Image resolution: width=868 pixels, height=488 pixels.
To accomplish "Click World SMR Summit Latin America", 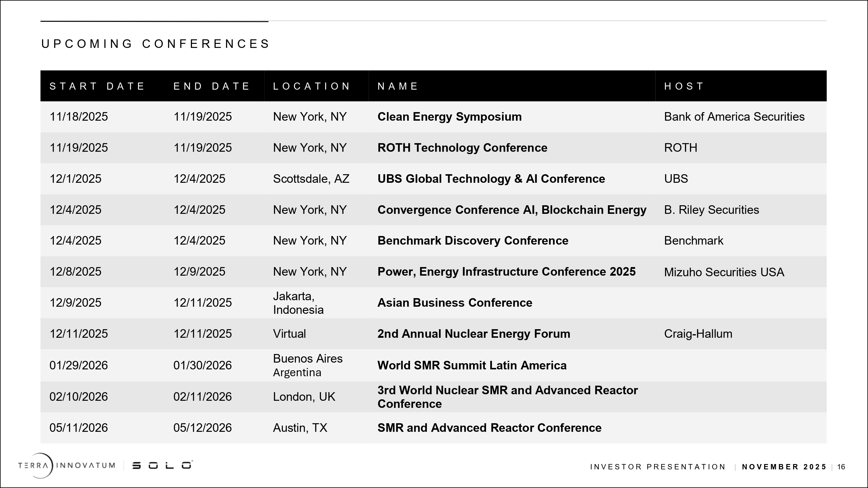I will pyautogui.click(x=472, y=365).
